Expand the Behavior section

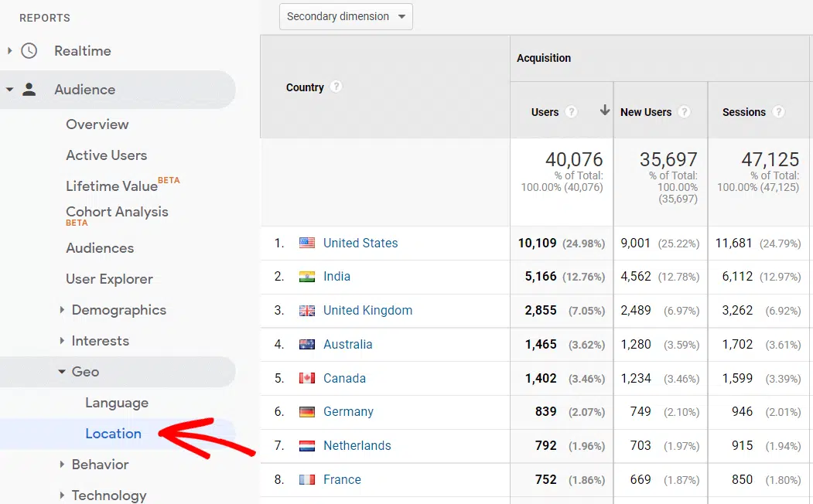[100, 465]
